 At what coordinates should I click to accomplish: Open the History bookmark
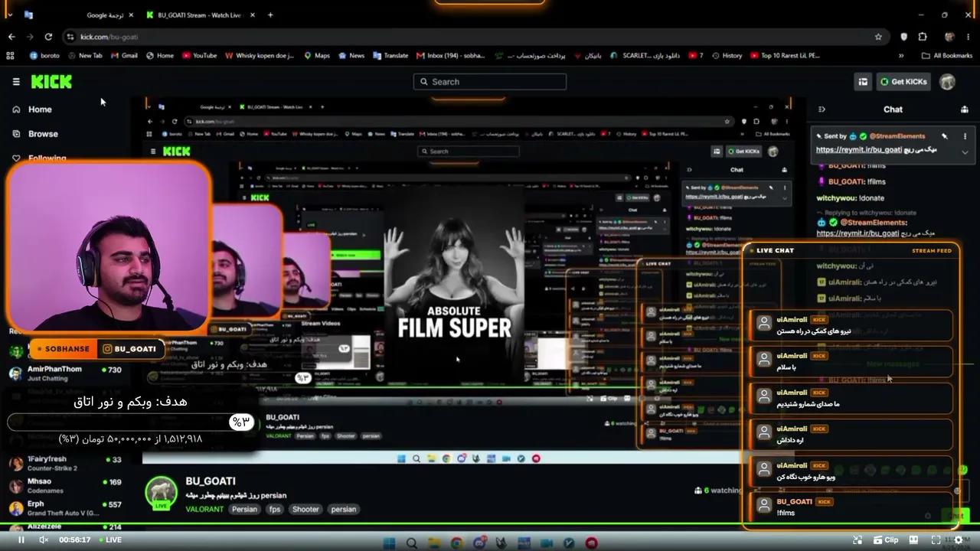(x=727, y=56)
